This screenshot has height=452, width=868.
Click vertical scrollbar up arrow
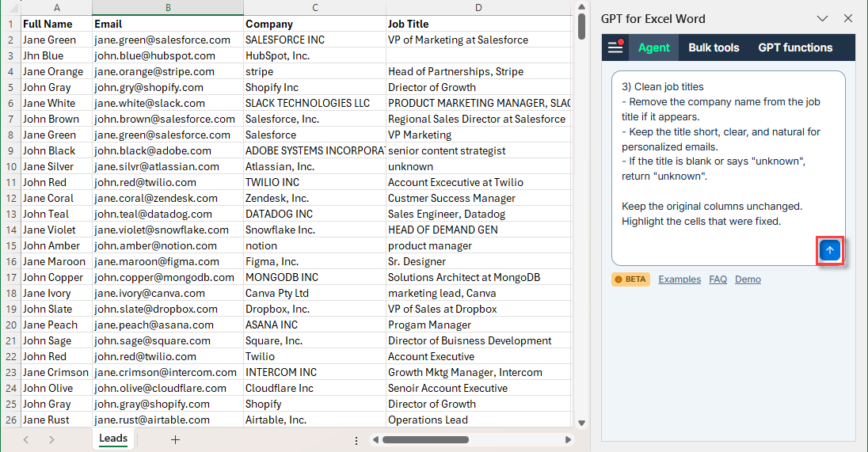581,6
